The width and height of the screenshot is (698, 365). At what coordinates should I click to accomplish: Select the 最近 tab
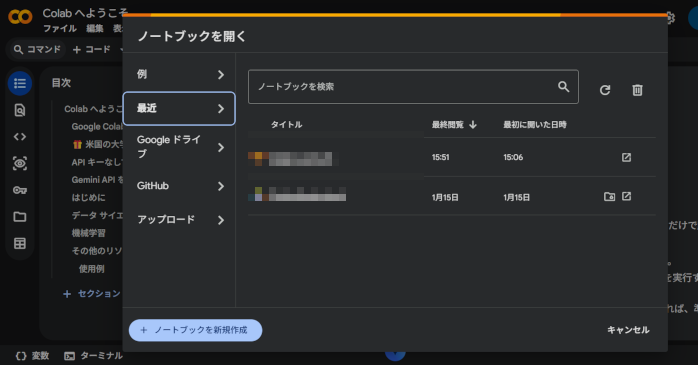pos(179,108)
